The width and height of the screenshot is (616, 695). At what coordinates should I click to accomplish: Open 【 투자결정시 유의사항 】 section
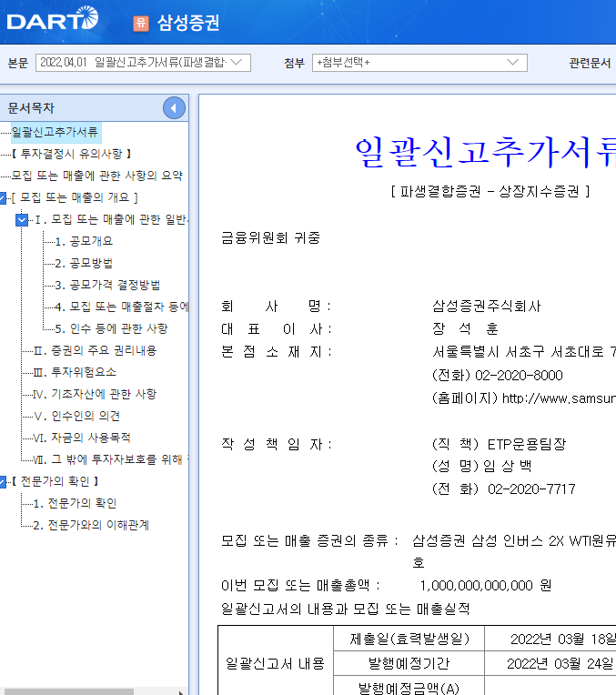(x=71, y=154)
